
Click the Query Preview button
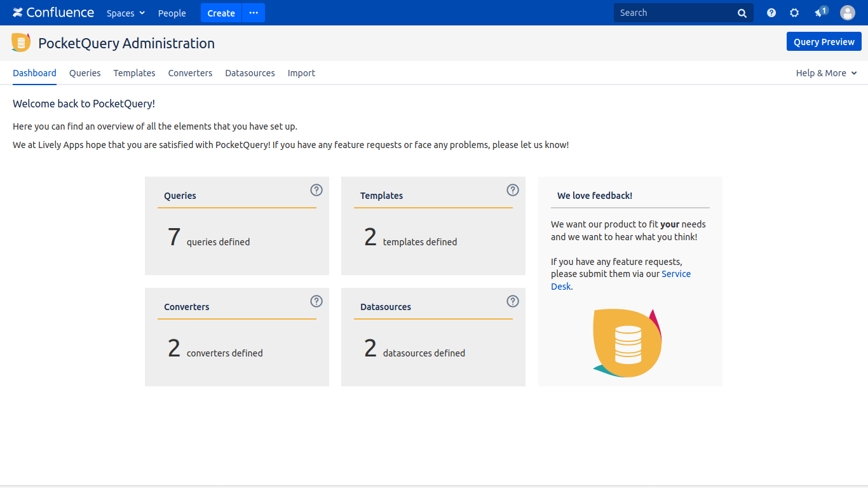coord(824,42)
